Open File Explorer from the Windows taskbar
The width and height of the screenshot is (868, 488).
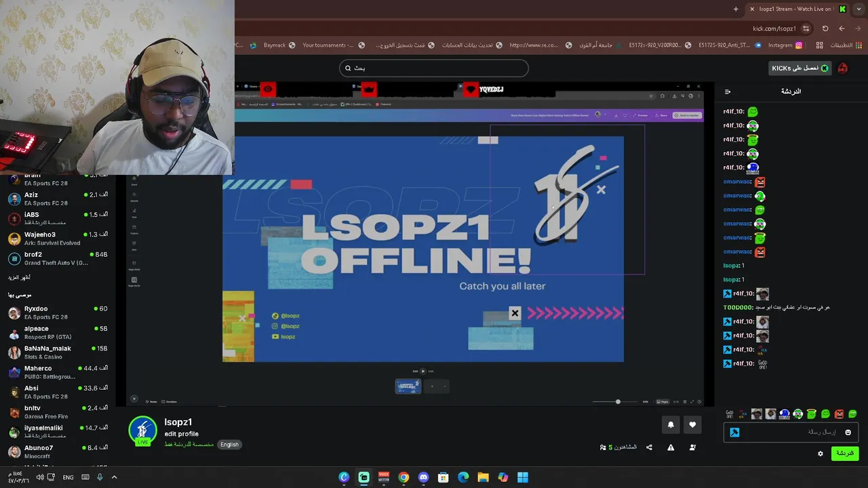(483, 477)
